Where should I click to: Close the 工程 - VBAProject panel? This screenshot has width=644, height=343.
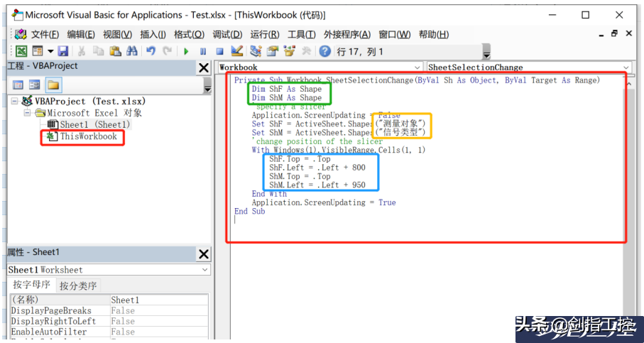[204, 67]
